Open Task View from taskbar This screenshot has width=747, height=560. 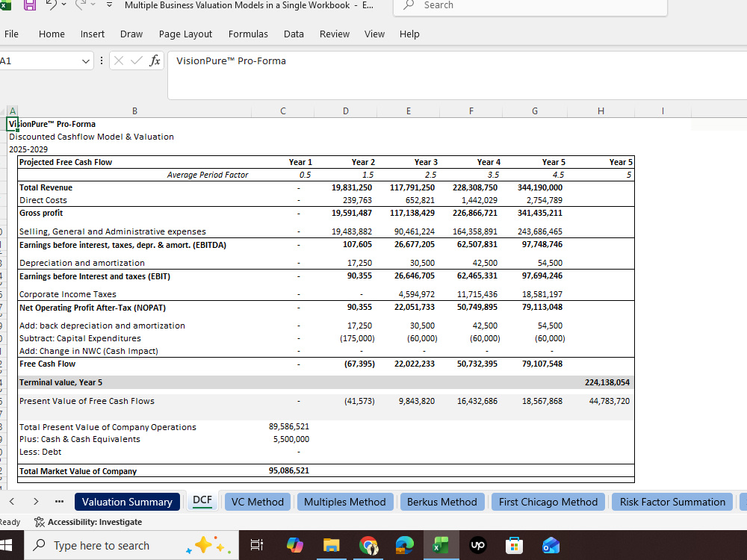pos(257,545)
